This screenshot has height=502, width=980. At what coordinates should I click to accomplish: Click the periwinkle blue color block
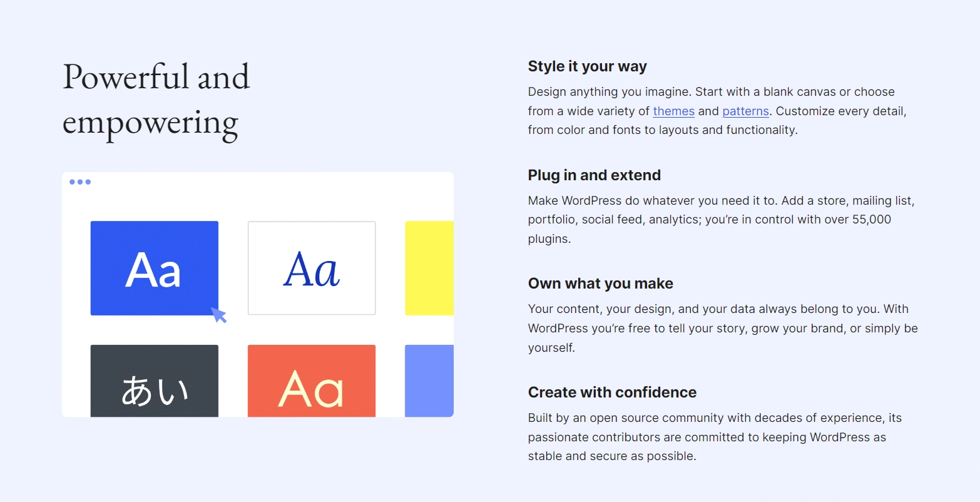[x=429, y=381]
